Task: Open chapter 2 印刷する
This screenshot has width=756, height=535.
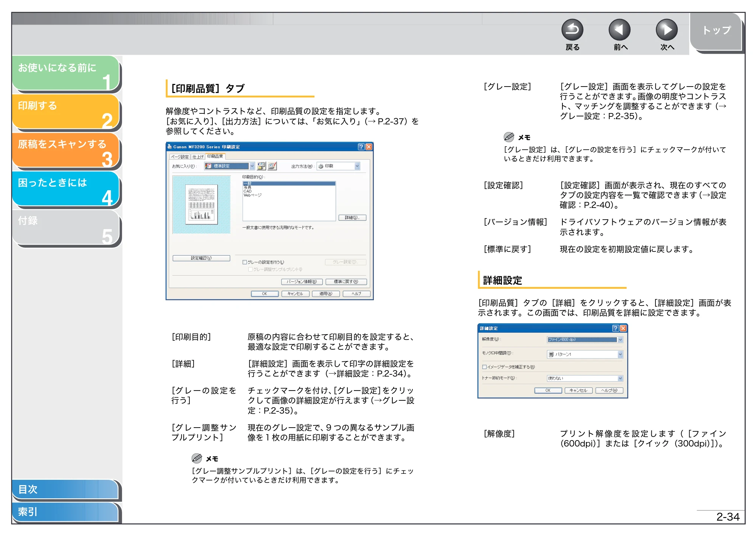Action: click(66, 112)
